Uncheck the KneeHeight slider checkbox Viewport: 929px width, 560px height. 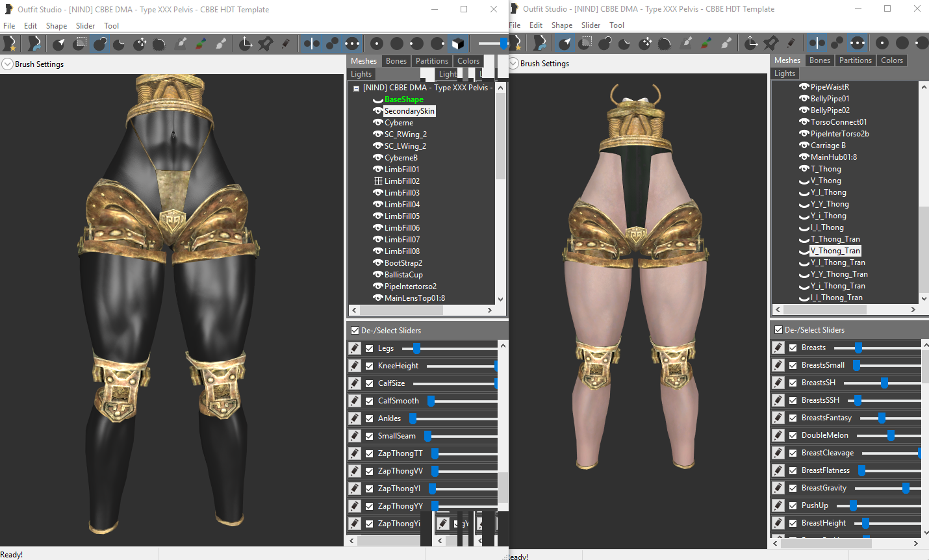pos(369,366)
